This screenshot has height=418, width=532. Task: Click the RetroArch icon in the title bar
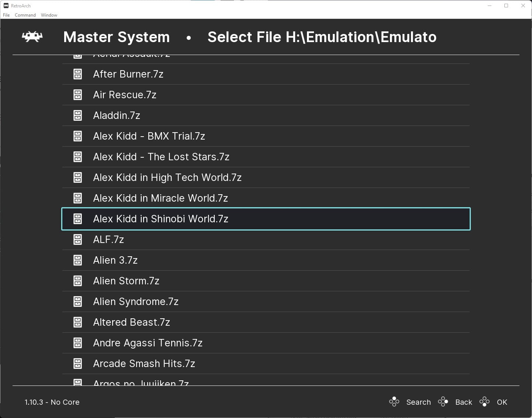pos(6,6)
